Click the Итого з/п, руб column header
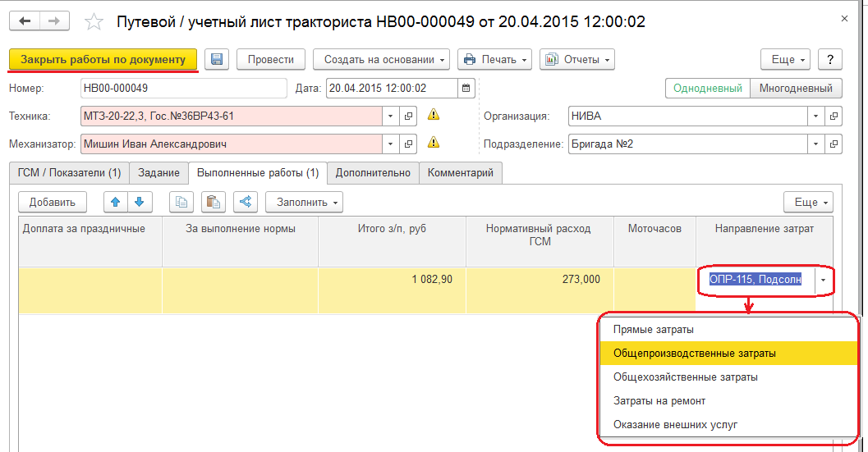 (392, 241)
